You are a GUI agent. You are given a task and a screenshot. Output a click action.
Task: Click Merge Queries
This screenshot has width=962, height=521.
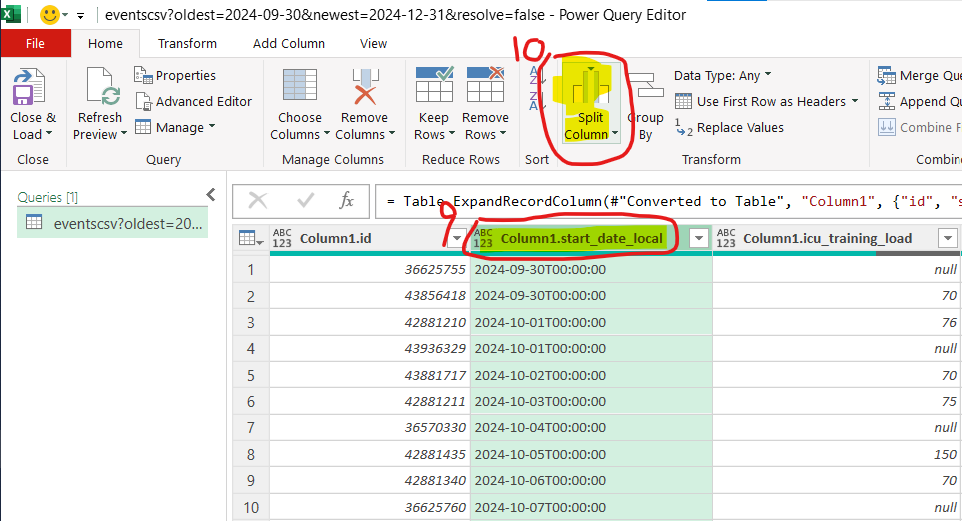coord(920,75)
